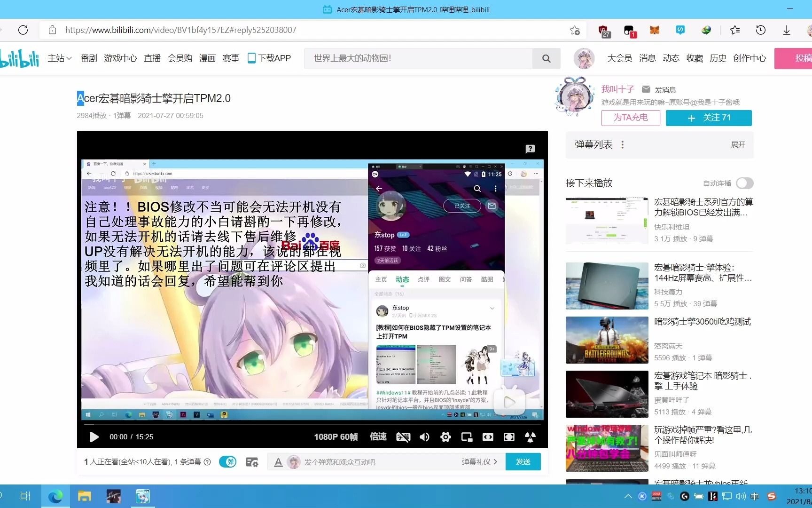Click the browser address bar URL
Image resolution: width=812 pixels, height=508 pixels.
(181, 30)
